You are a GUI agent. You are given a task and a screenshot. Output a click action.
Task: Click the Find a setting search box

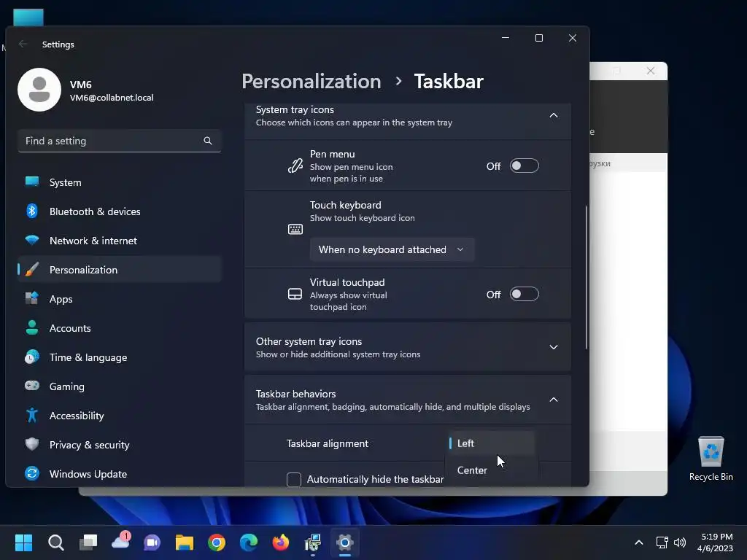point(120,141)
